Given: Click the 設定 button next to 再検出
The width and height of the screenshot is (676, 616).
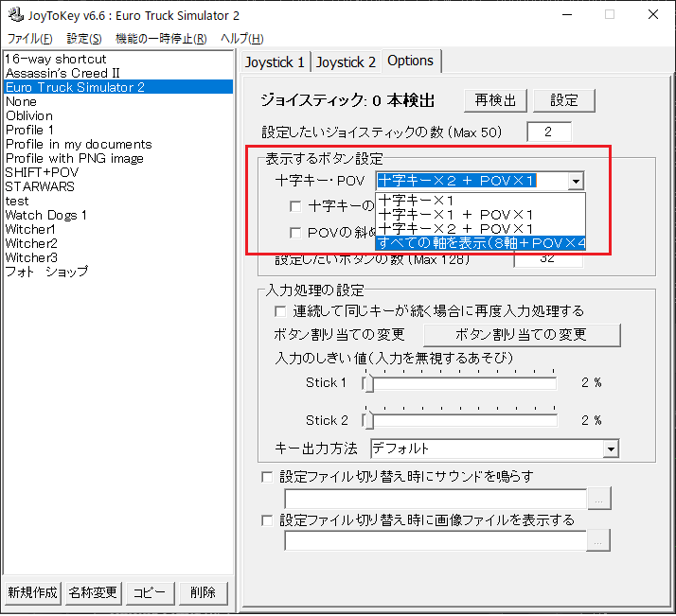Looking at the screenshot, I should [x=564, y=100].
